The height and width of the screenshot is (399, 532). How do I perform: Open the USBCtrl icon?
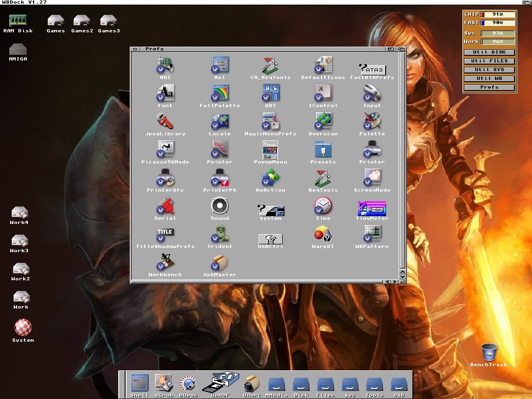click(271, 239)
